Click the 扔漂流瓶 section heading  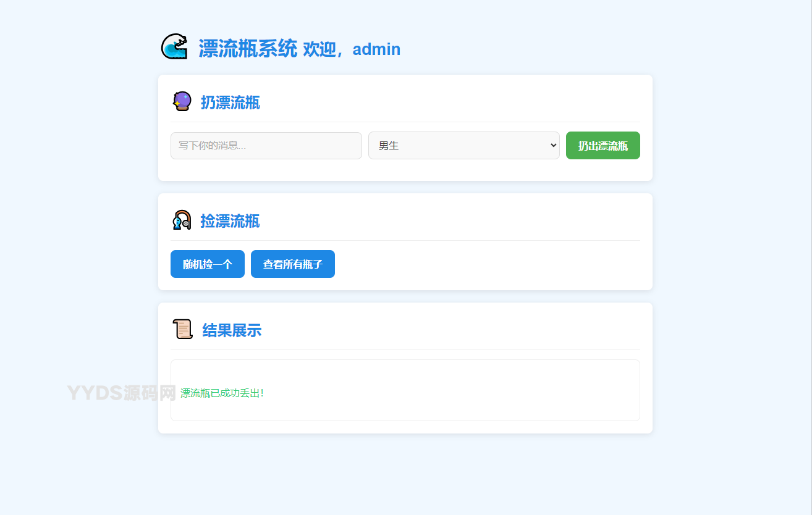click(x=230, y=103)
